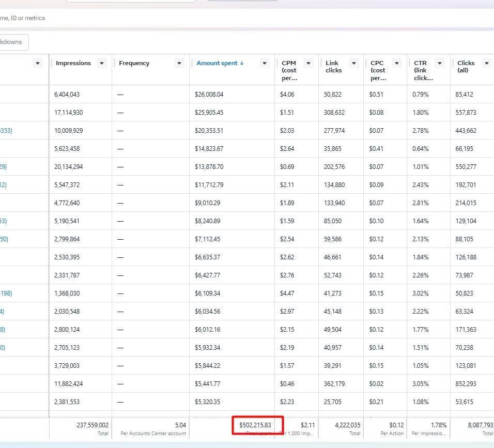Open the CTR column dropdown arrow
The image size is (494, 448).
(440, 63)
